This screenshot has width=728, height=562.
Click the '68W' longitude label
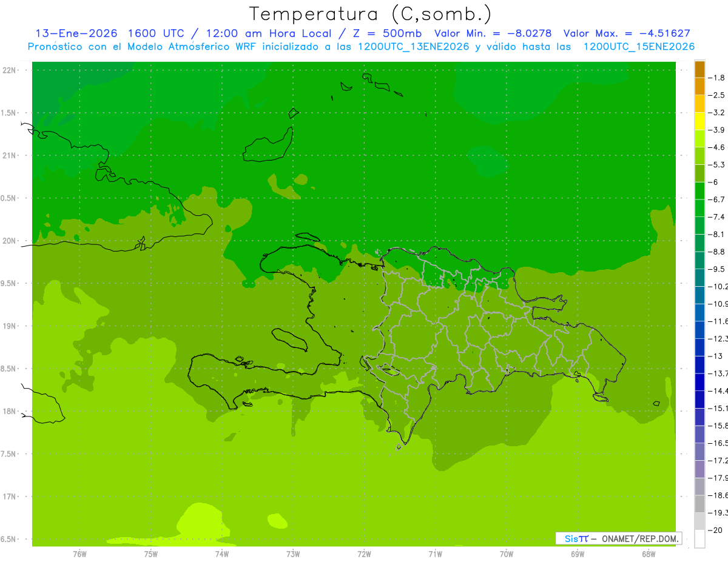coord(649,554)
